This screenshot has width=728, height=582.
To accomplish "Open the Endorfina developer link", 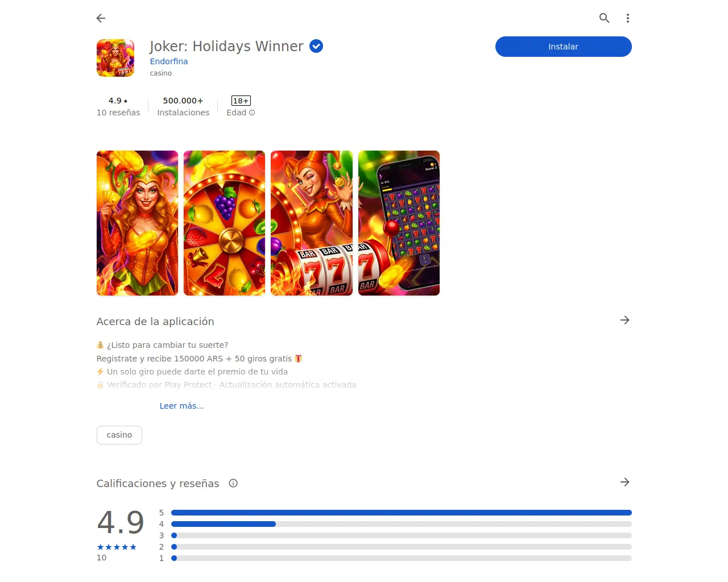I will (x=169, y=61).
